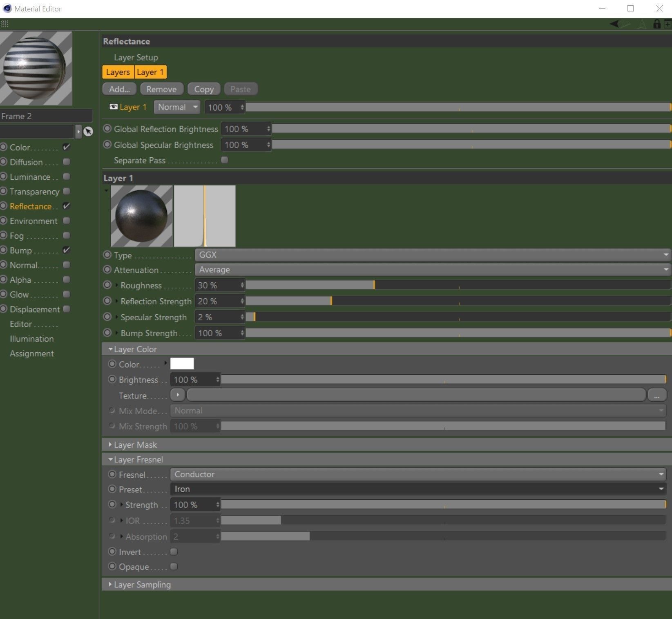672x619 pixels.
Task: Open the Assignment page in the channel list
Action: (32, 353)
